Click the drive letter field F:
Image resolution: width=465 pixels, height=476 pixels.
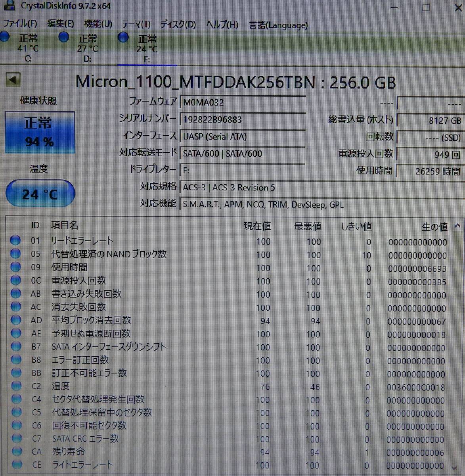(242, 170)
